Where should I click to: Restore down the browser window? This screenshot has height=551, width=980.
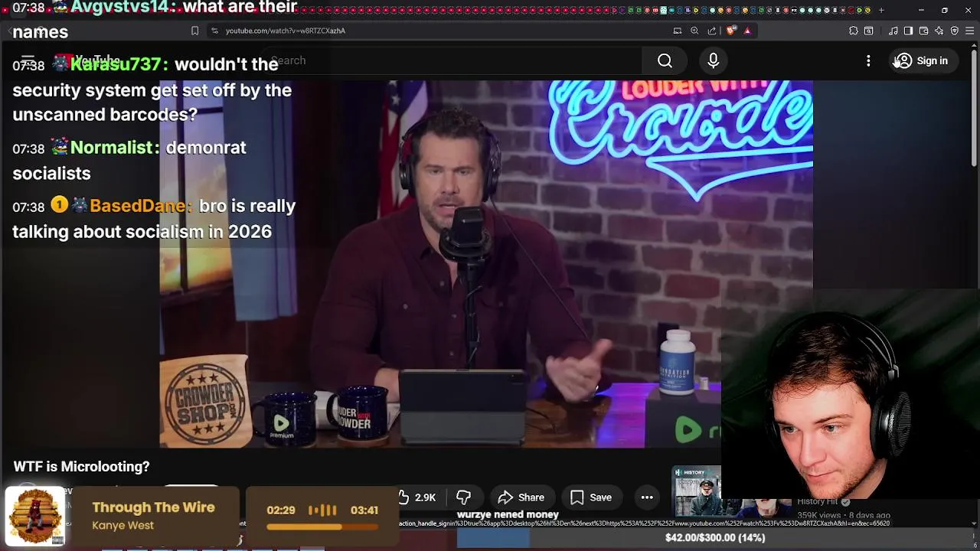944,10
